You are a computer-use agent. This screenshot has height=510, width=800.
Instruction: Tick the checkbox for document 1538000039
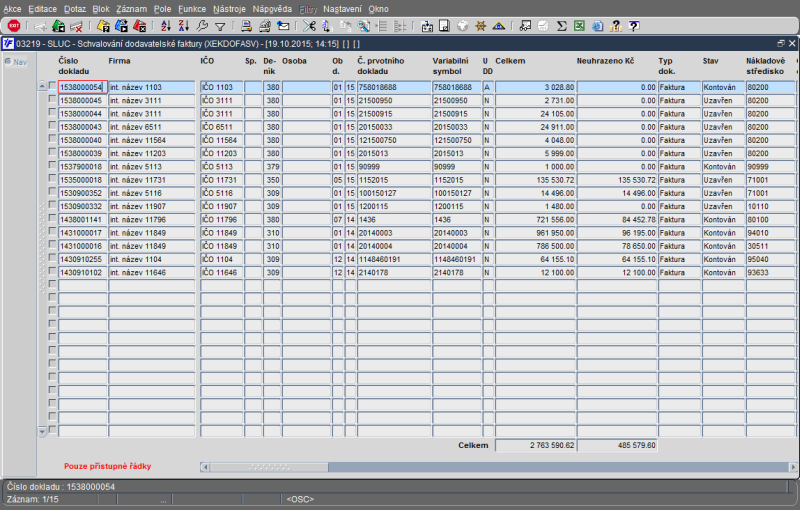[x=53, y=152]
